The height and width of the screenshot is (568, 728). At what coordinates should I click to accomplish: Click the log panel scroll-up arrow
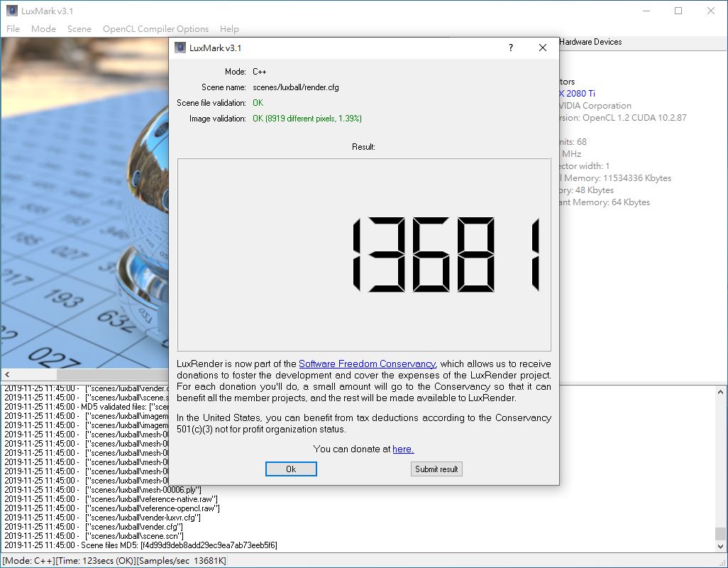click(x=720, y=393)
